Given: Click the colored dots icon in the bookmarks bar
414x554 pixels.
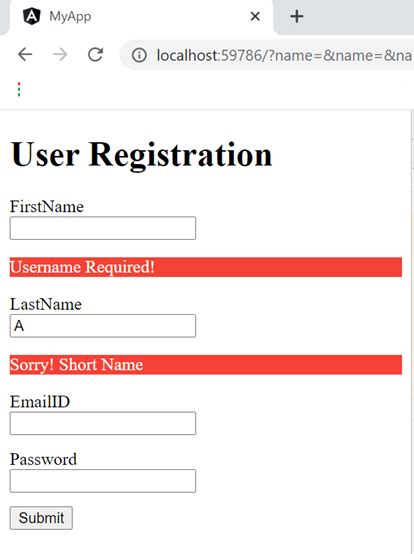Looking at the screenshot, I should tap(19, 89).
